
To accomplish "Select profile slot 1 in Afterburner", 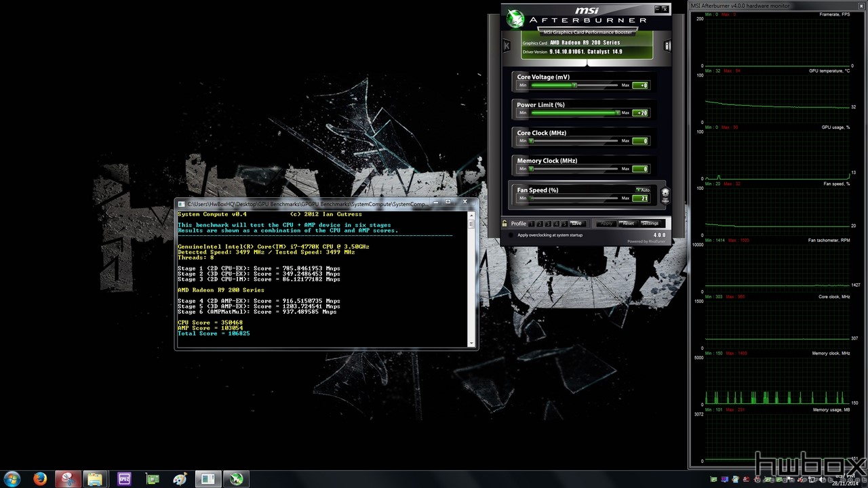I will [x=532, y=224].
